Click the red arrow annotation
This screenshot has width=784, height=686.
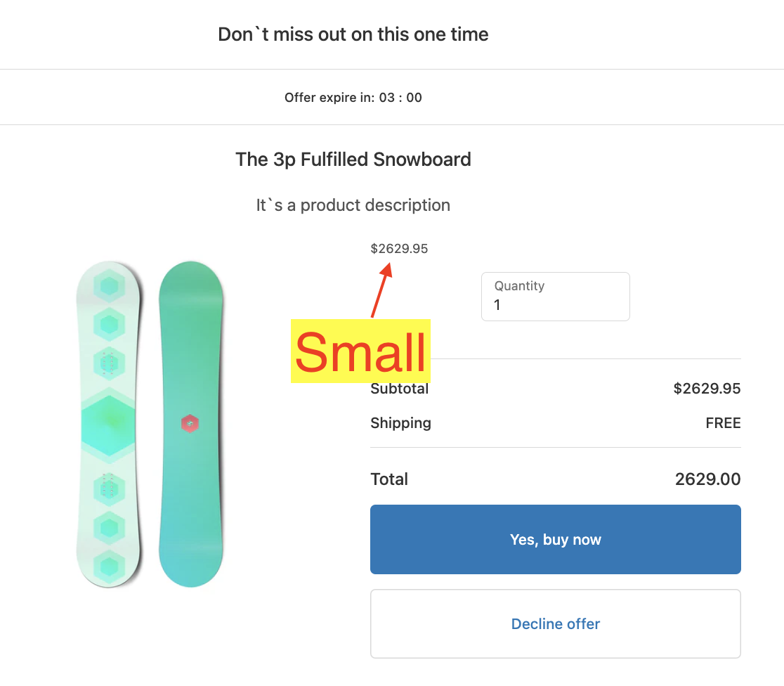coord(381,290)
